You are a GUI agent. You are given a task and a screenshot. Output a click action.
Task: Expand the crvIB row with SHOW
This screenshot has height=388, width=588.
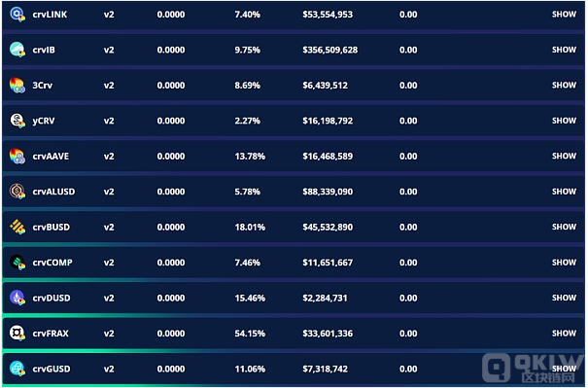tap(564, 50)
